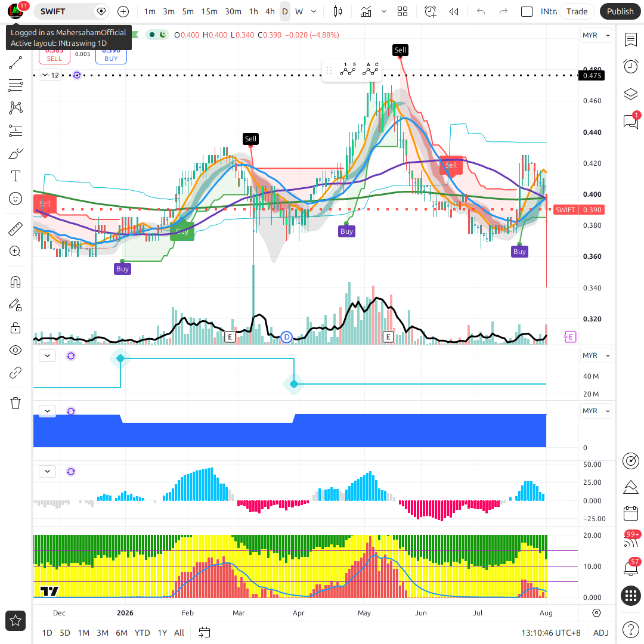
Task: Open third pane MYR currency dropdown
Action: click(596, 411)
